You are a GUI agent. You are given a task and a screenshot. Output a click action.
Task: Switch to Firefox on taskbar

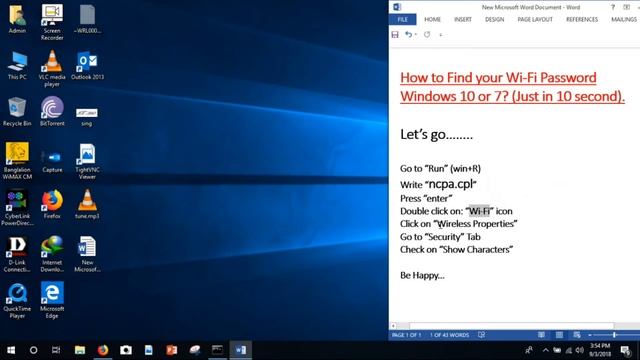pyautogui.click(x=103, y=350)
